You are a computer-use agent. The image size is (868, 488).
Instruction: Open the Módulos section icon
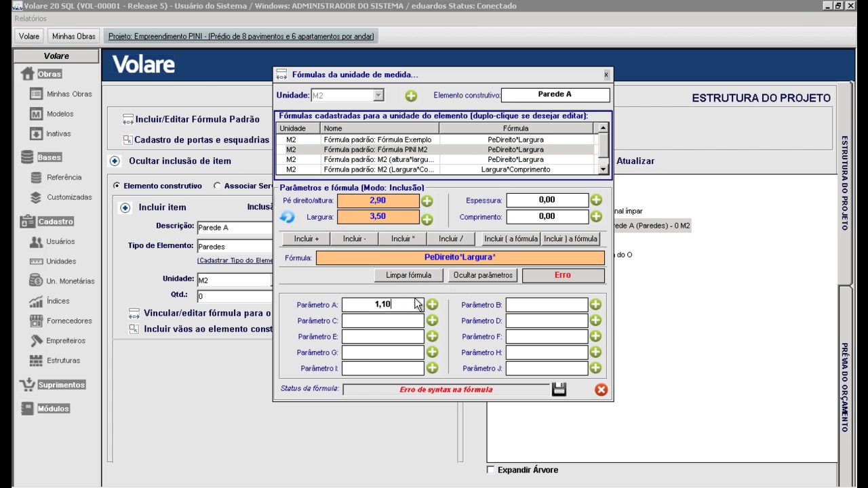pyautogui.click(x=27, y=409)
